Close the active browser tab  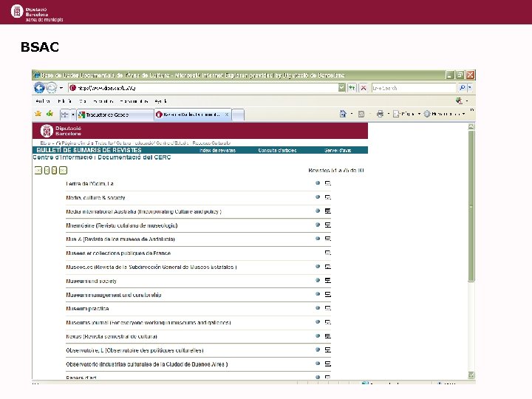click(x=227, y=115)
